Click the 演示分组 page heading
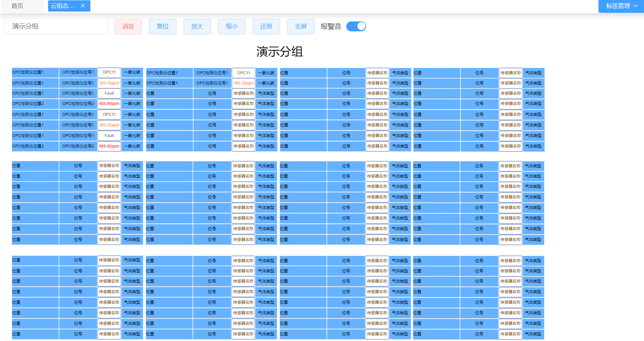This screenshot has width=644, height=341. pyautogui.click(x=279, y=51)
